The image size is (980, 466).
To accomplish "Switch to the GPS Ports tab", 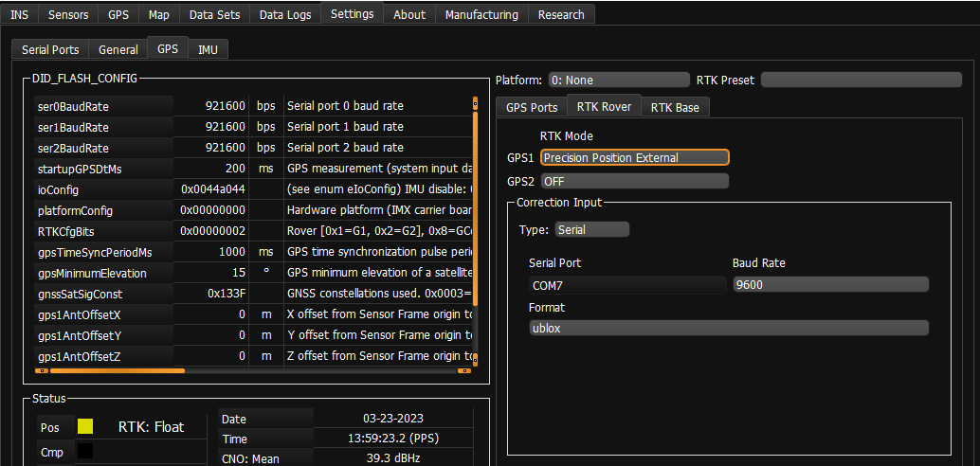I will [532, 107].
